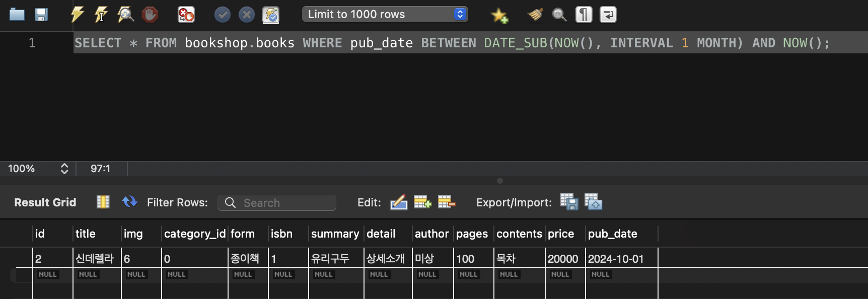Click the form column header
Viewport: 868px width, 299px height.
click(248, 234)
